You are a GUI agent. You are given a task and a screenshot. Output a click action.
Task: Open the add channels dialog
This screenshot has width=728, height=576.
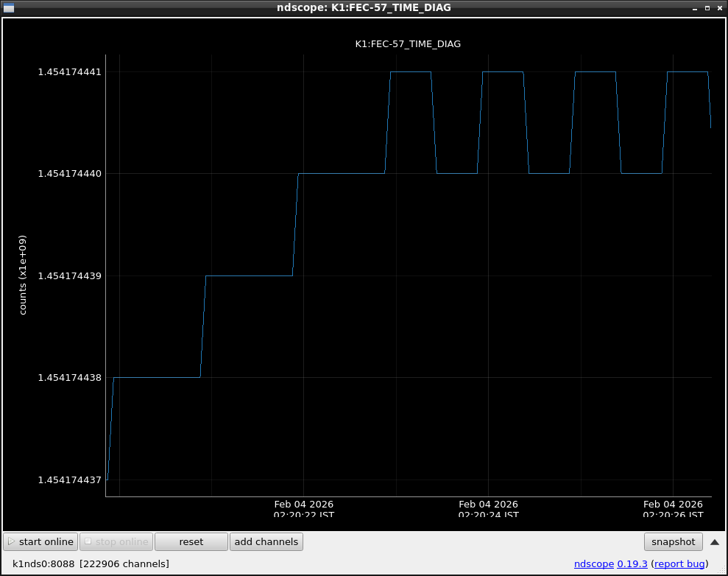pos(266,542)
